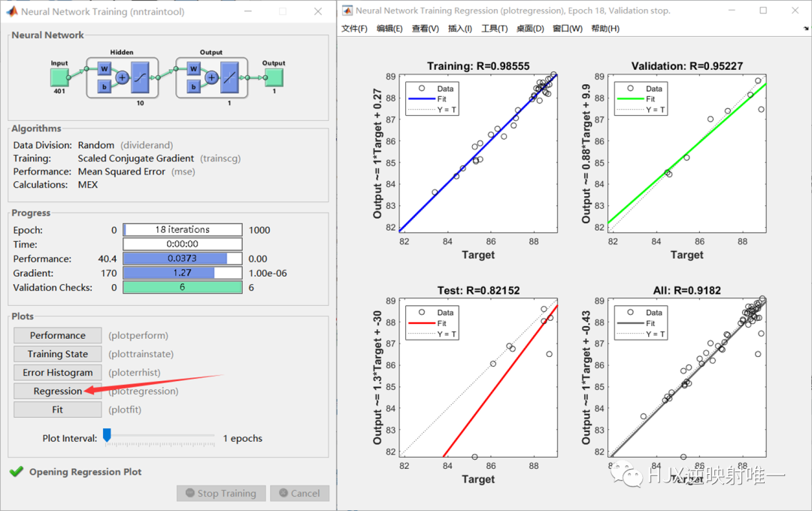Open the 查看(V) menu
Screen dimensions: 812x511
425,29
